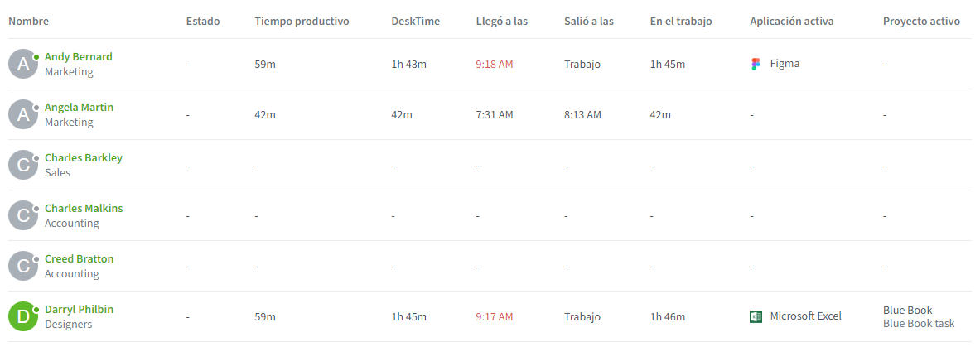This screenshot has height=347, width=980.
Task: Sort by Nombre column header
Action: [29, 22]
